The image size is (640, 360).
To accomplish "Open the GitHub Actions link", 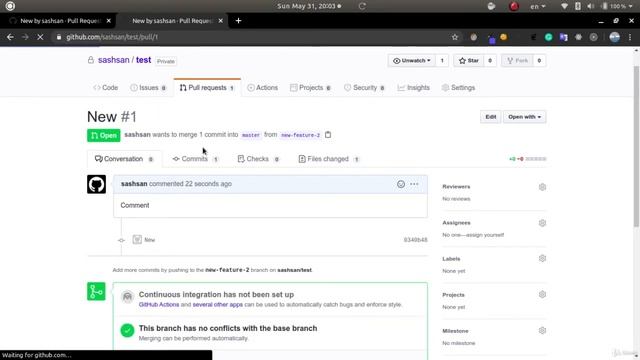I will (x=159, y=304).
